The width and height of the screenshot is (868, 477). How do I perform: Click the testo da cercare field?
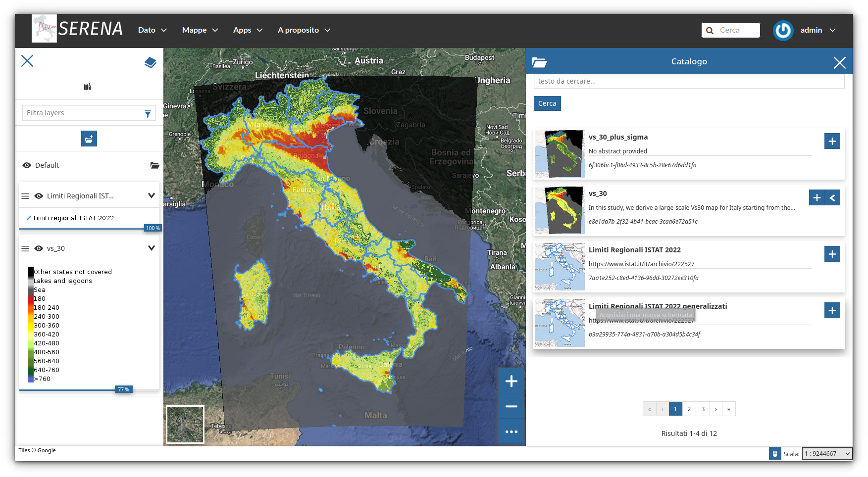coord(689,81)
